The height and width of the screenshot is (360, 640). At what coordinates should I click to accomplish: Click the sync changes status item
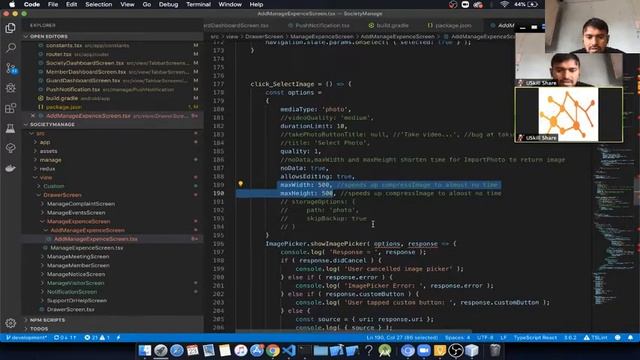(x=65, y=338)
